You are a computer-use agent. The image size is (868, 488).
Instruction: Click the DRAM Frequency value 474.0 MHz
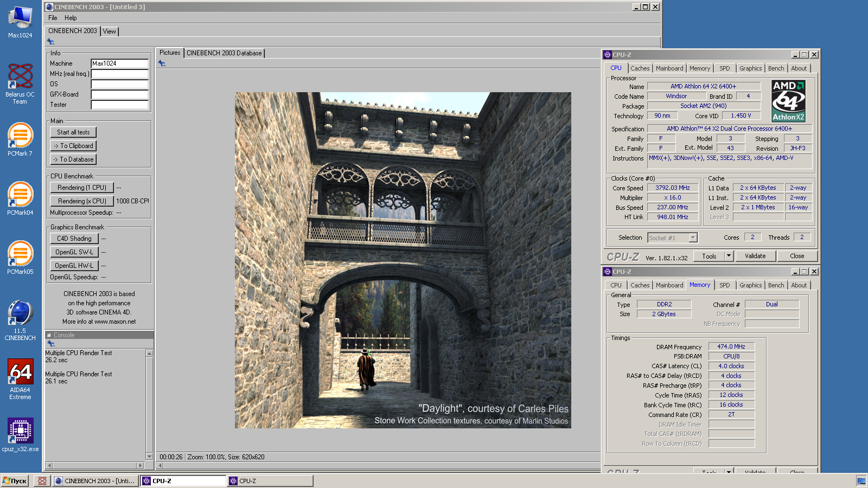tap(731, 346)
